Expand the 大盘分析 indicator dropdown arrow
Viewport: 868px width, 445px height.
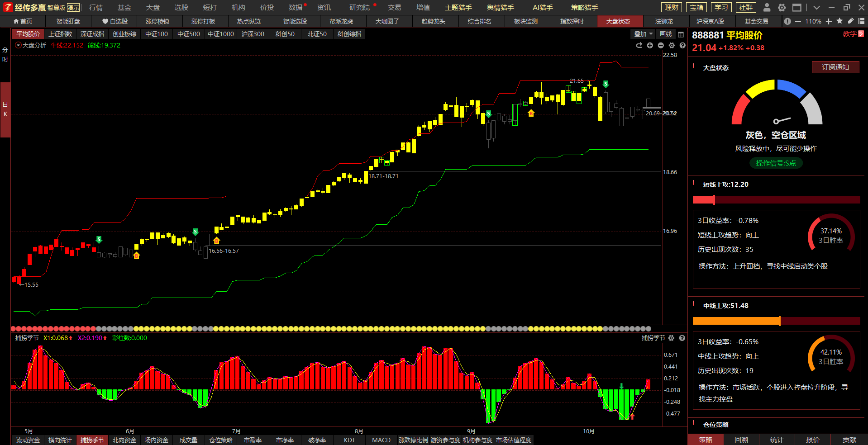coord(18,45)
